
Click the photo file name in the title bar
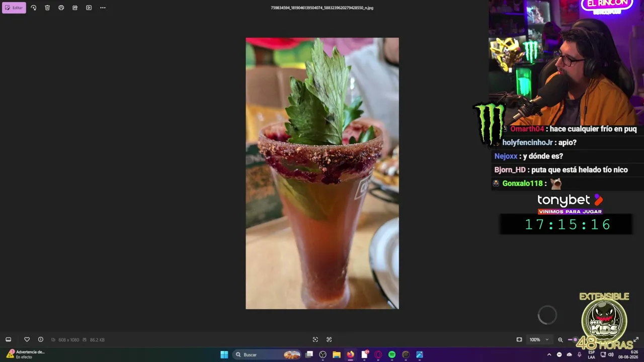pos(322,8)
